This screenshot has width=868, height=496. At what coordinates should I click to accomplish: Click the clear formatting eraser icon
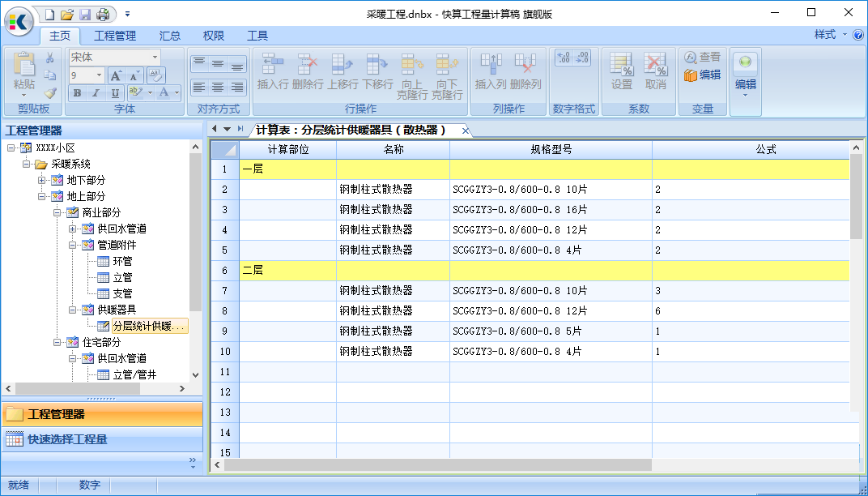click(x=155, y=75)
